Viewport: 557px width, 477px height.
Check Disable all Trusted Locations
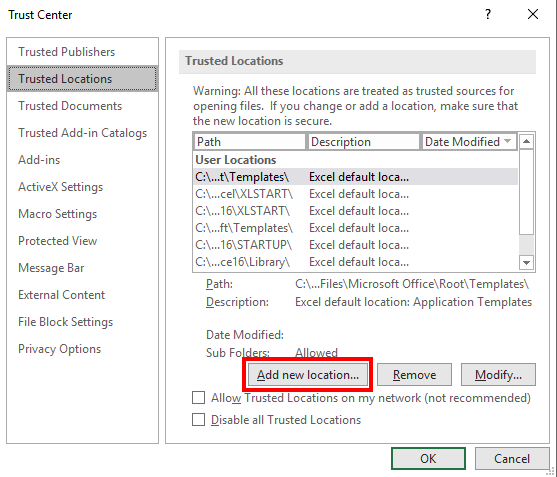[x=198, y=419]
